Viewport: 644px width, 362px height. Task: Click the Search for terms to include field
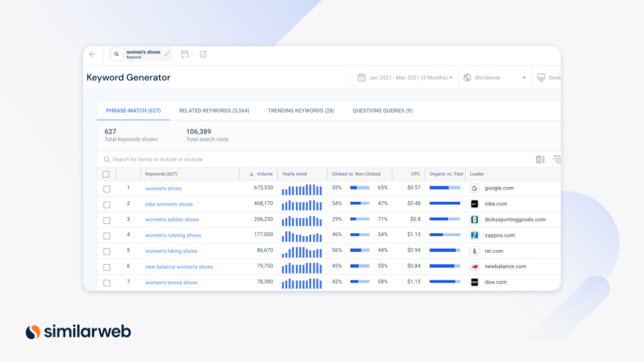(316, 160)
